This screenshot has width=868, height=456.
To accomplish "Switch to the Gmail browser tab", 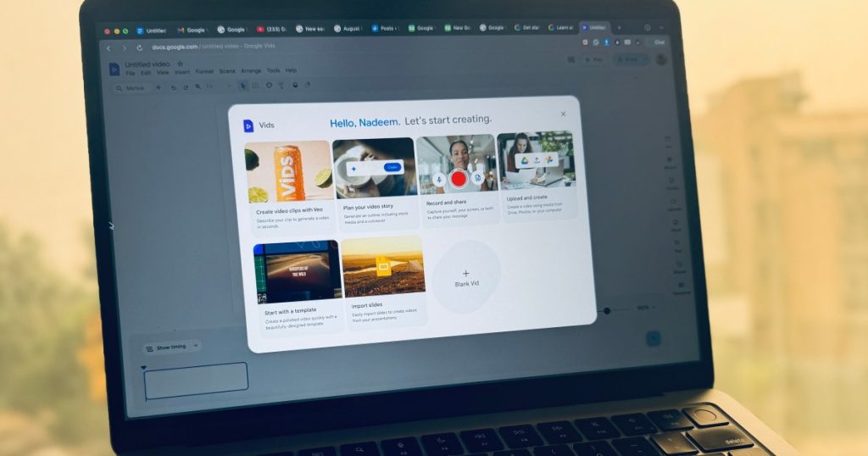I will [x=192, y=30].
